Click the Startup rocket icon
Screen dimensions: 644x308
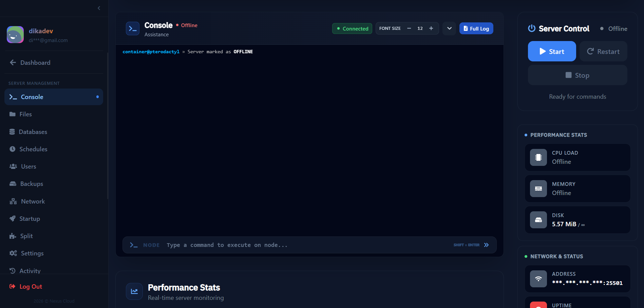pos(13,218)
